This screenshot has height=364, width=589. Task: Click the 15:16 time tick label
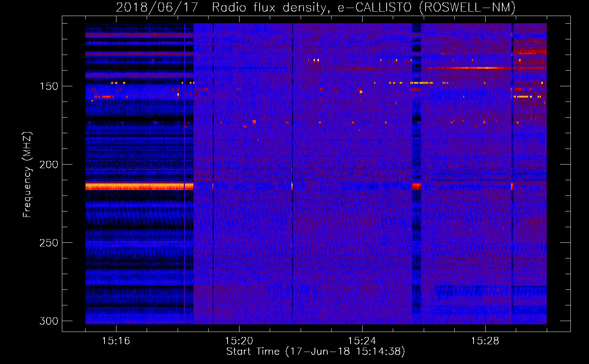pyautogui.click(x=116, y=341)
